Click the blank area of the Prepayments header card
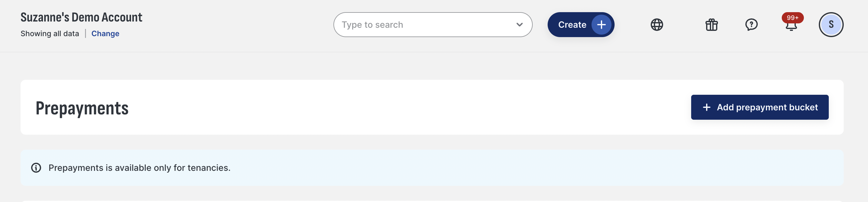 404,107
